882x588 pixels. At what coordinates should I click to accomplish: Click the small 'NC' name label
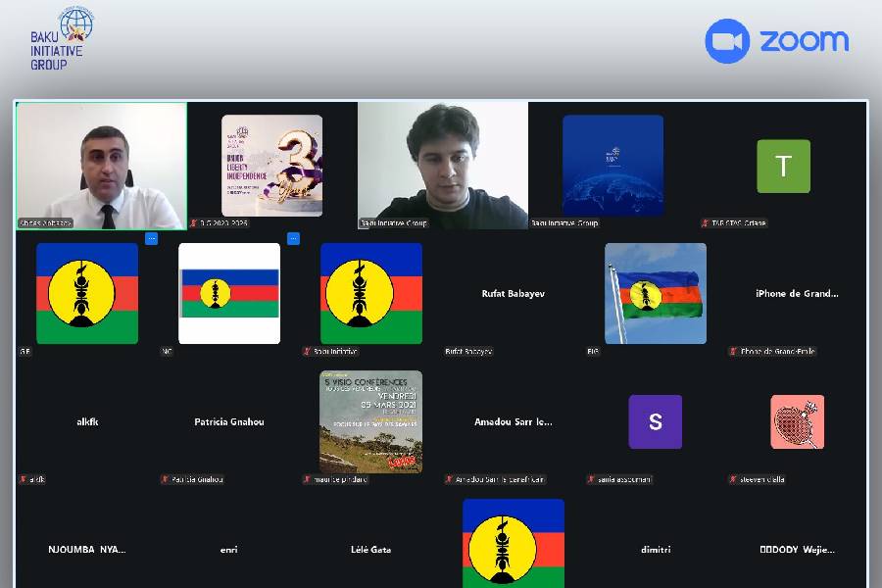pos(167,352)
